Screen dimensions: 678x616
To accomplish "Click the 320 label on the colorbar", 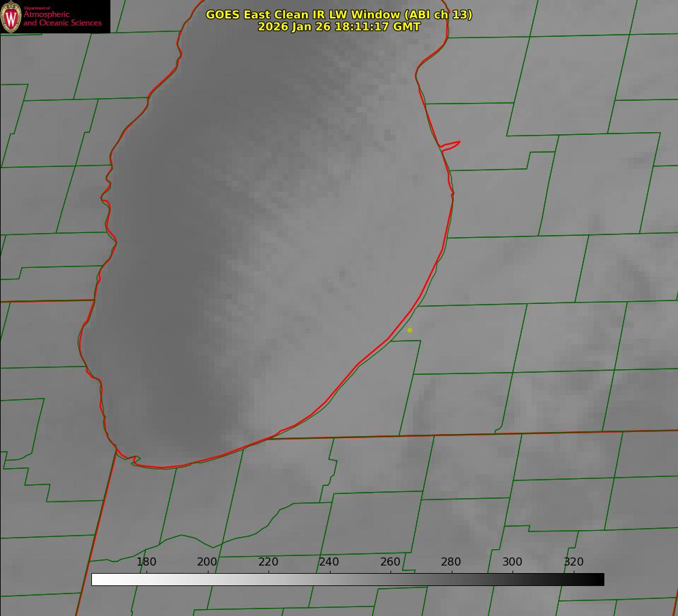I will (574, 562).
